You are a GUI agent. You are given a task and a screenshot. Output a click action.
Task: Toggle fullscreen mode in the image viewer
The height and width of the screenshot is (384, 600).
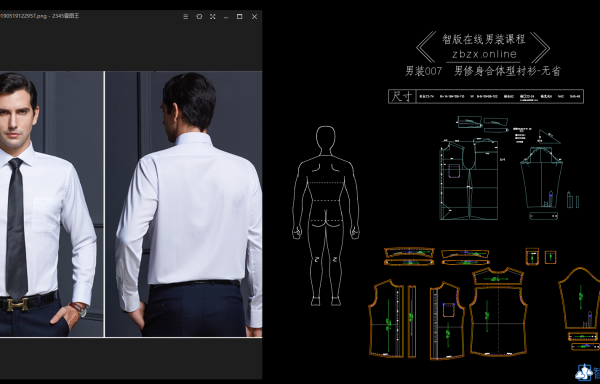click(213, 16)
